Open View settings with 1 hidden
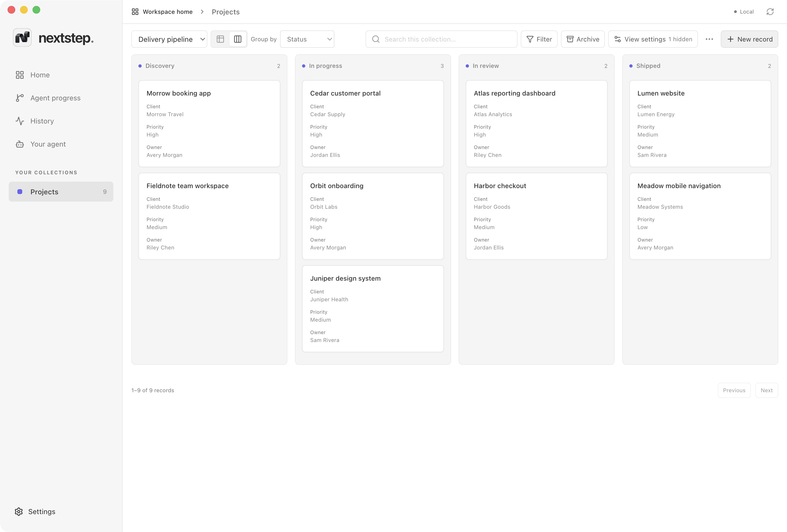 [653, 39]
